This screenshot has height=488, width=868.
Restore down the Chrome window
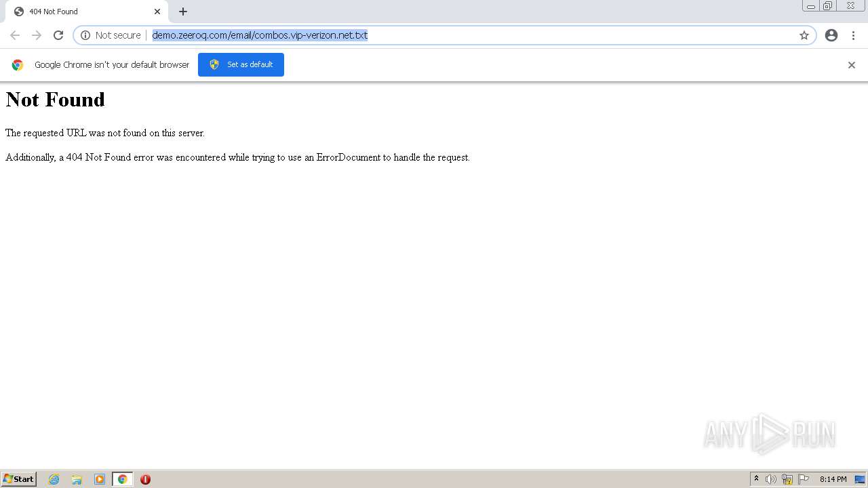coord(828,6)
